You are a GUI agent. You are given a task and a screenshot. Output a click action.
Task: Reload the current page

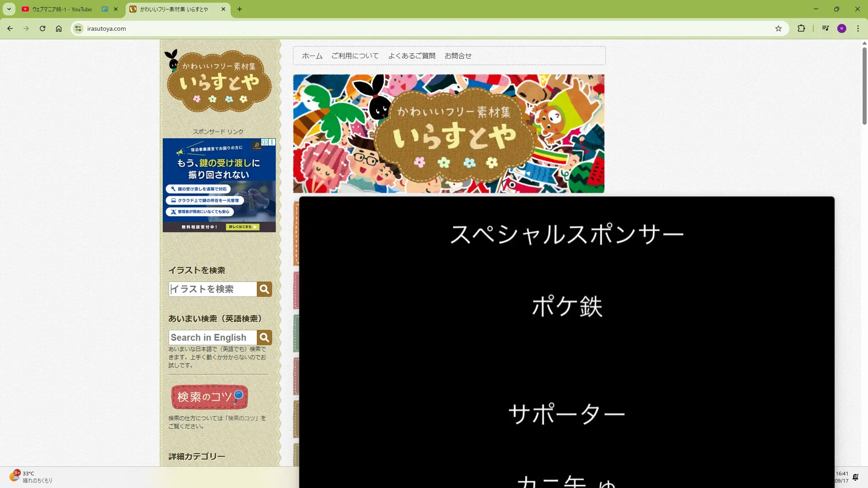coord(42,28)
